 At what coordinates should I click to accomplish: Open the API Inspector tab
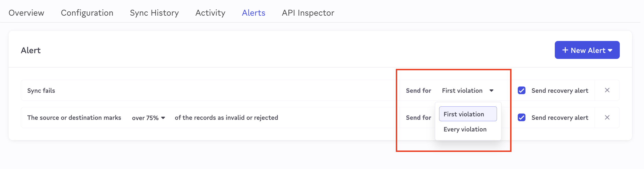(x=308, y=13)
